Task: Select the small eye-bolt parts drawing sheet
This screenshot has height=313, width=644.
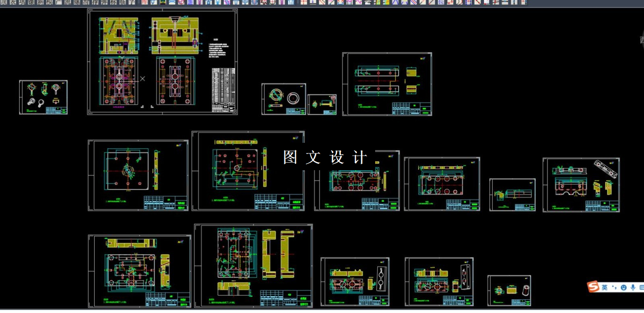Action: click(43, 97)
